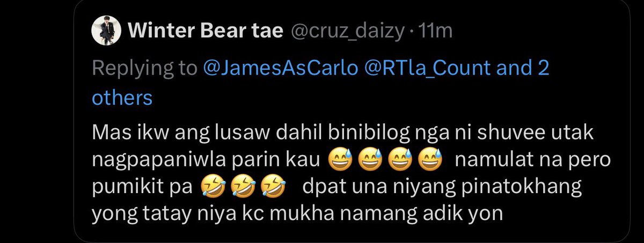
Task: Click the display name Winter Bear tae
Action: coord(205,32)
